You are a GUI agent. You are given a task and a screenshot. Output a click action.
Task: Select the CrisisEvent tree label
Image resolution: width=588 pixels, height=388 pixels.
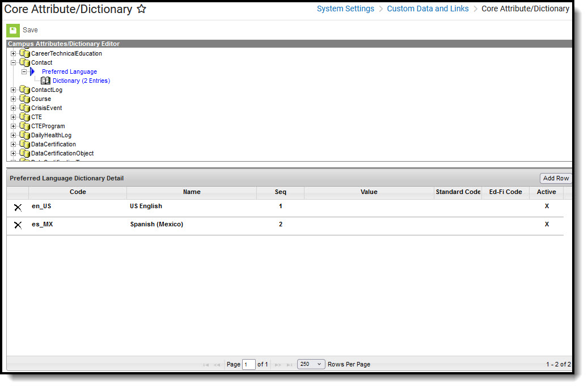pos(46,108)
